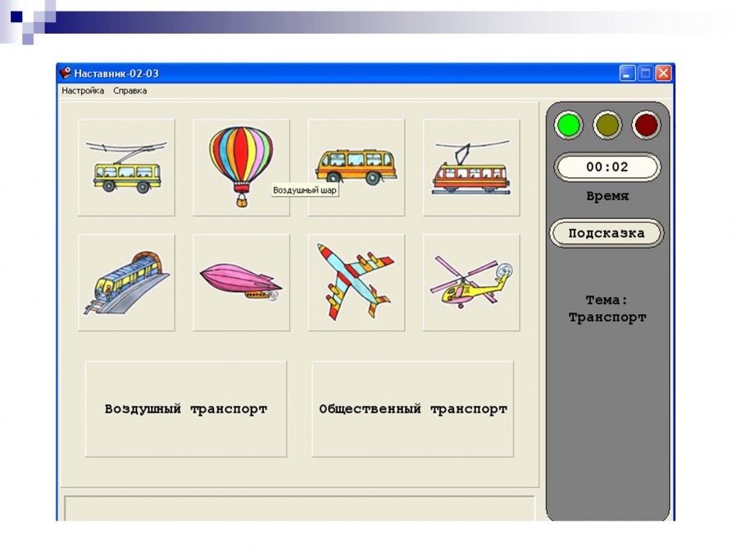This screenshot has width=746, height=560.
Task: Click the Наставник app icon in title bar
Action: (x=66, y=73)
